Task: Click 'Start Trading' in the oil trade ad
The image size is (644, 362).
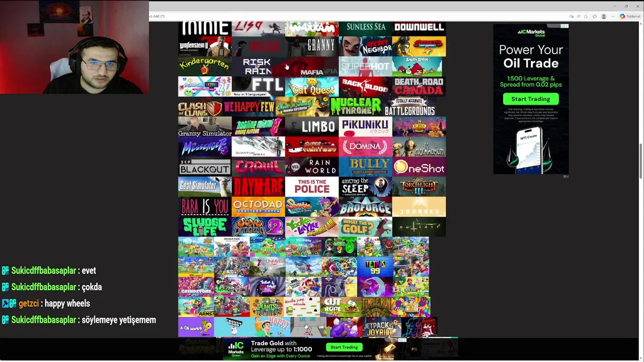Action: (x=531, y=99)
